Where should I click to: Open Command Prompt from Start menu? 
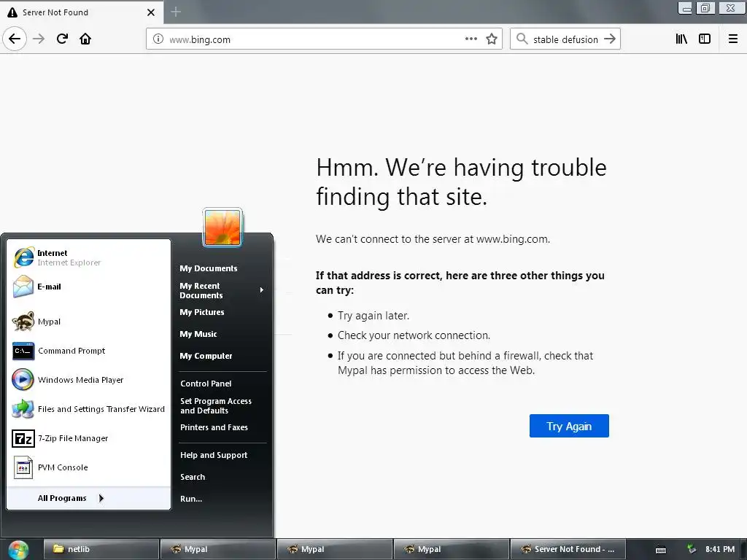point(88,351)
